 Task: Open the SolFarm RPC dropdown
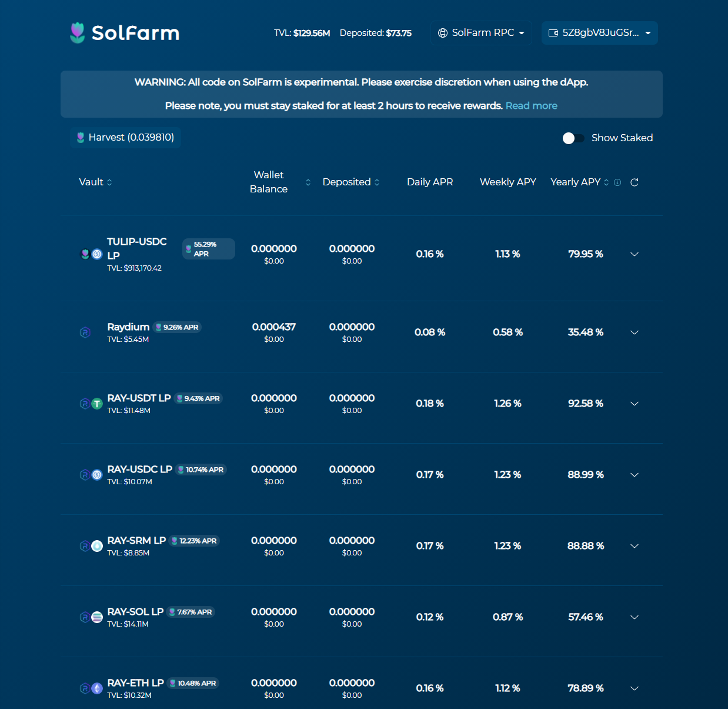[481, 33]
